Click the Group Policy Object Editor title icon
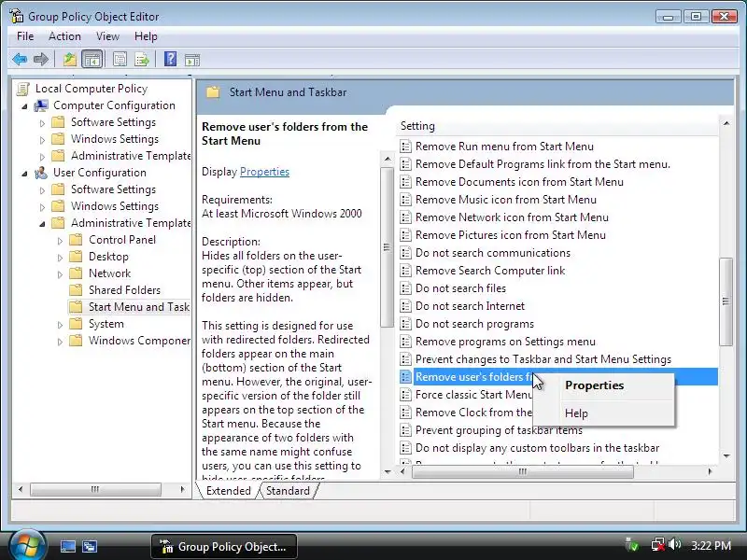747x560 pixels. (x=16, y=16)
